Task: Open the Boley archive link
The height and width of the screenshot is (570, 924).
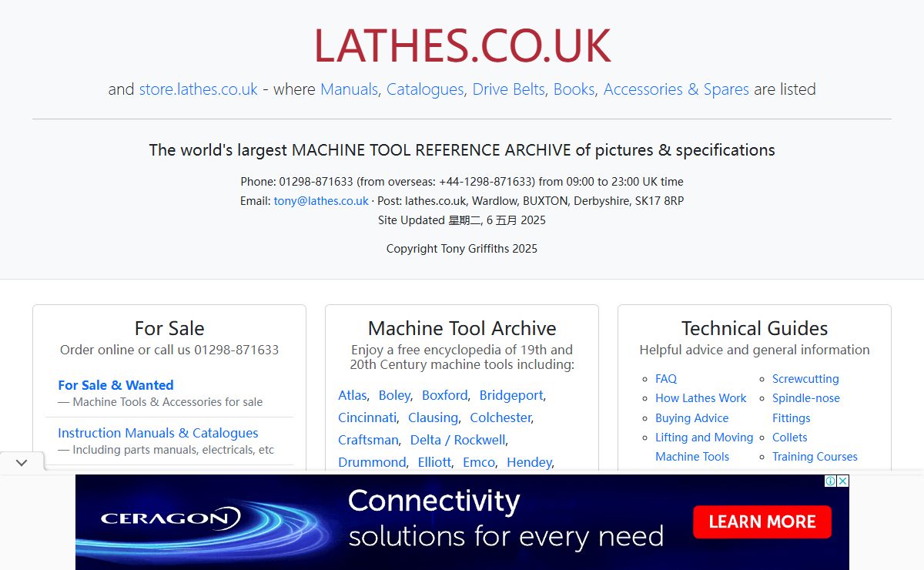Action: (x=394, y=395)
